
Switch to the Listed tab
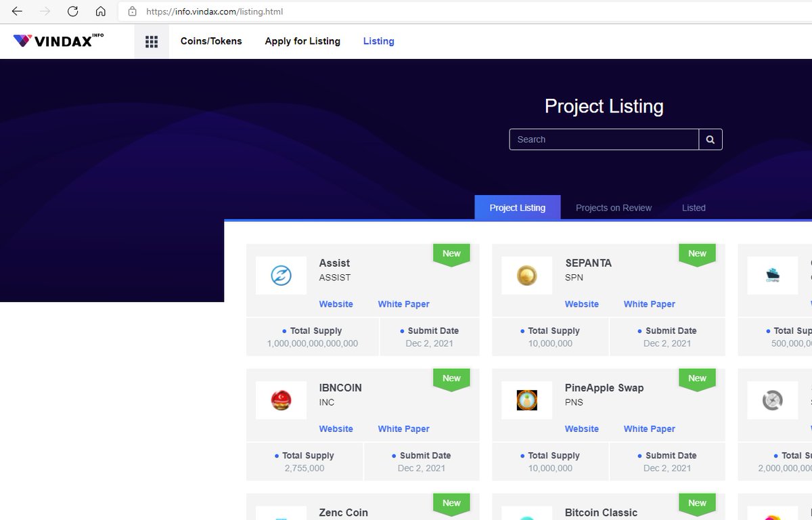(694, 208)
